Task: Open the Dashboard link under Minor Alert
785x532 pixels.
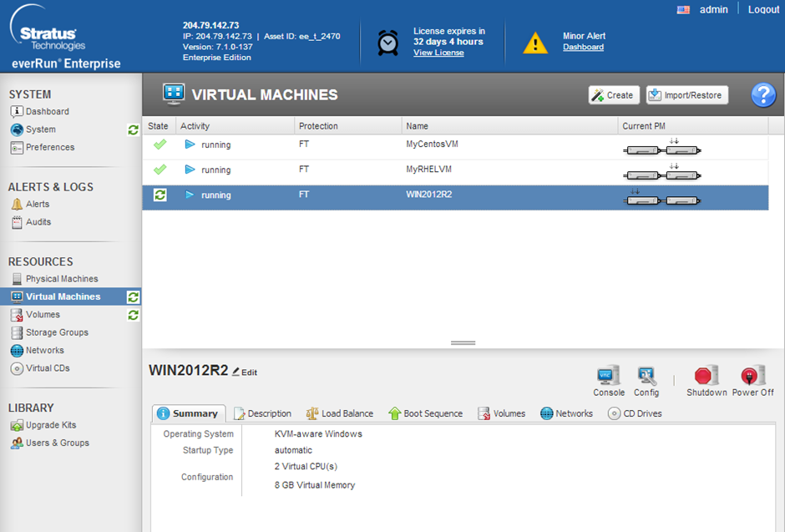Action: [583, 47]
